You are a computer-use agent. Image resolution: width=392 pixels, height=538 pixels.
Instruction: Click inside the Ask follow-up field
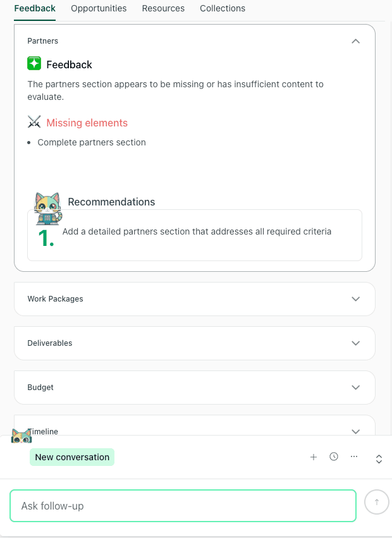183,505
